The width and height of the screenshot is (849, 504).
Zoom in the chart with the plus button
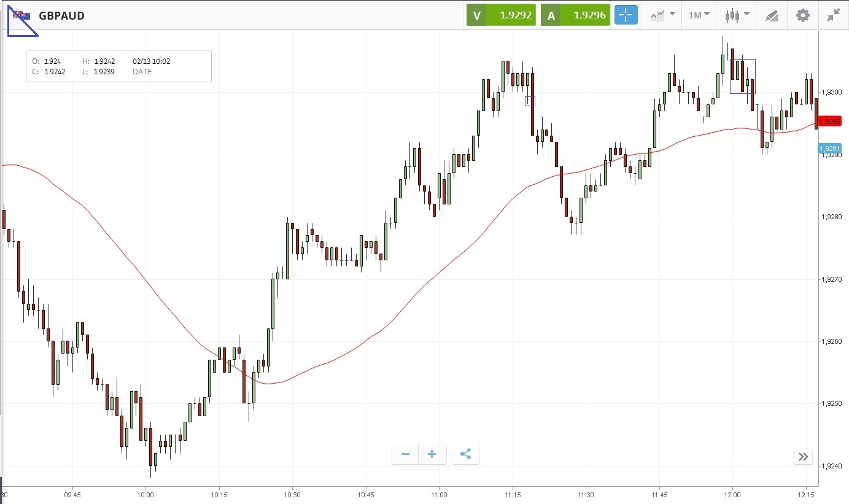tap(432, 454)
